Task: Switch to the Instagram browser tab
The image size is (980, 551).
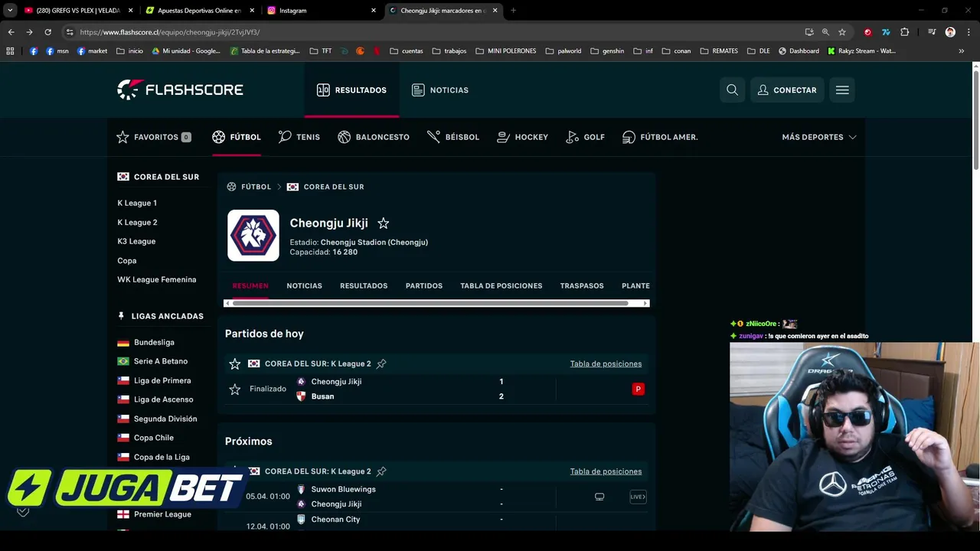Action: click(x=322, y=11)
